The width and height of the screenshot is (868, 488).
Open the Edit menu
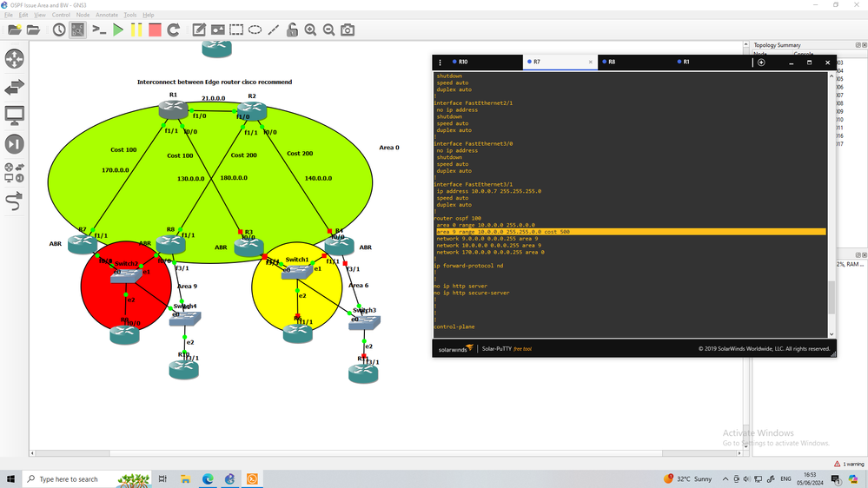(x=23, y=15)
